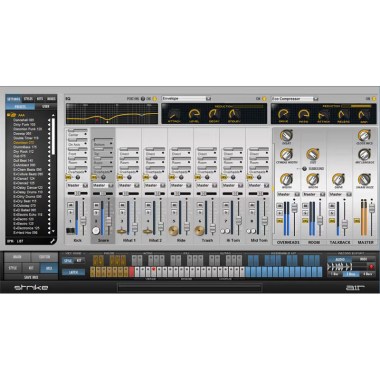
Task: Switch to the User presets tab
Action: 46,107
